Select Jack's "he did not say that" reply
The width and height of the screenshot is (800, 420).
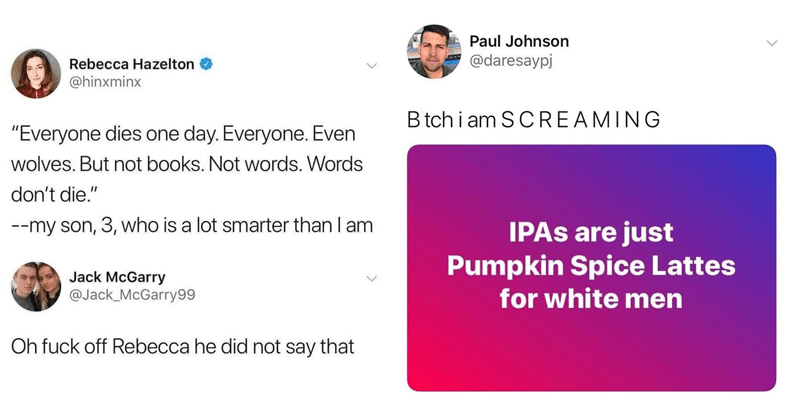178,347
